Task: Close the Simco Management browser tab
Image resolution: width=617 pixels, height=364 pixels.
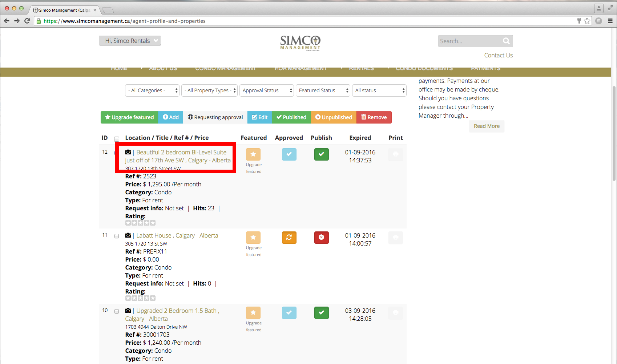Action: click(x=94, y=10)
